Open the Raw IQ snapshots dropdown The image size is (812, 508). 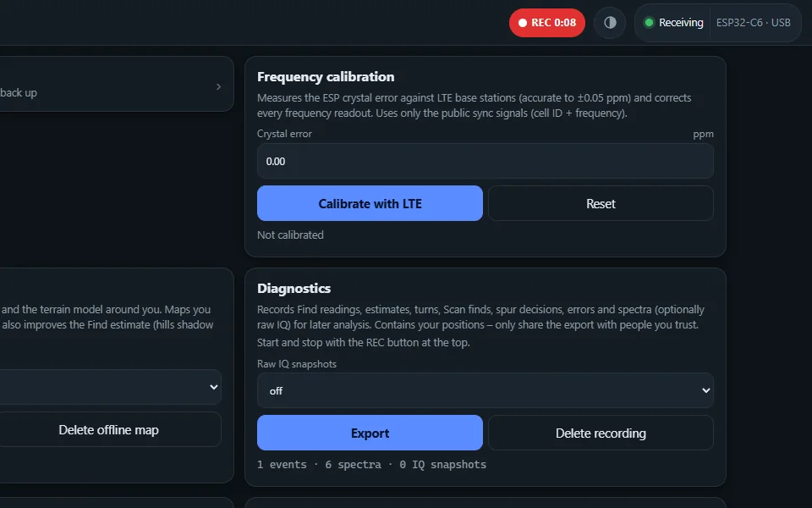(486, 391)
